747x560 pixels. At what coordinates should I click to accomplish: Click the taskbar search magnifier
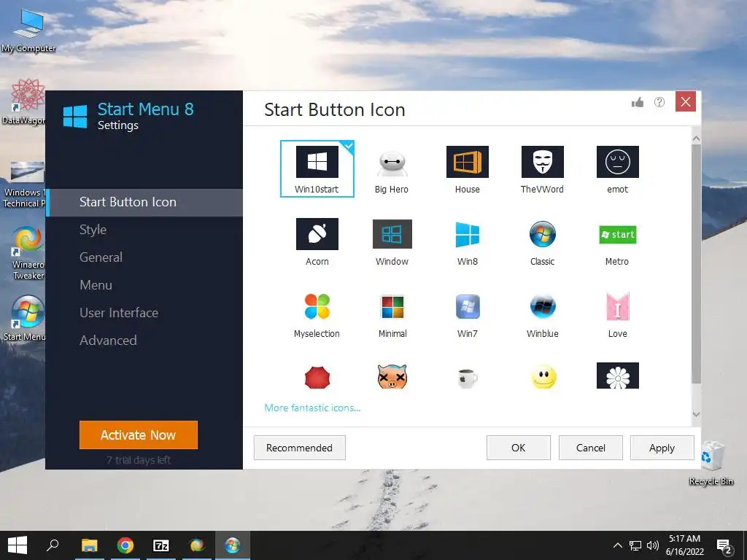coord(53,545)
